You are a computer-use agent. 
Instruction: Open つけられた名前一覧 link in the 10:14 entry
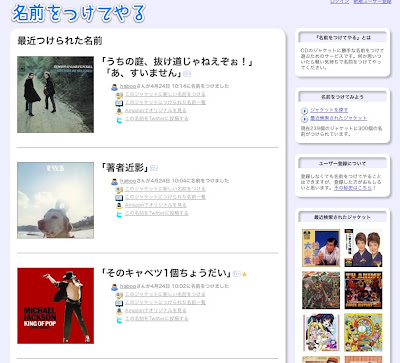coord(165,102)
